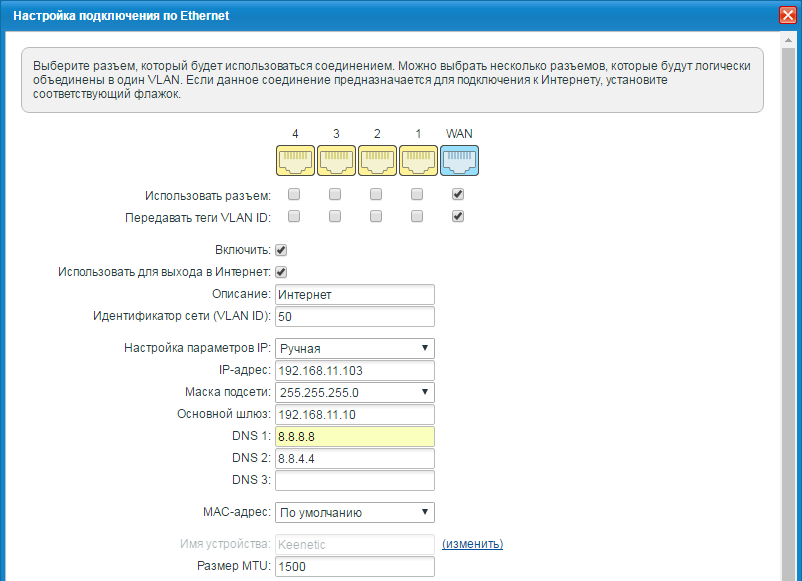Enable port 4 "Использовать разъем" checkbox
Viewport: 802px width, 581px height.
(294, 194)
